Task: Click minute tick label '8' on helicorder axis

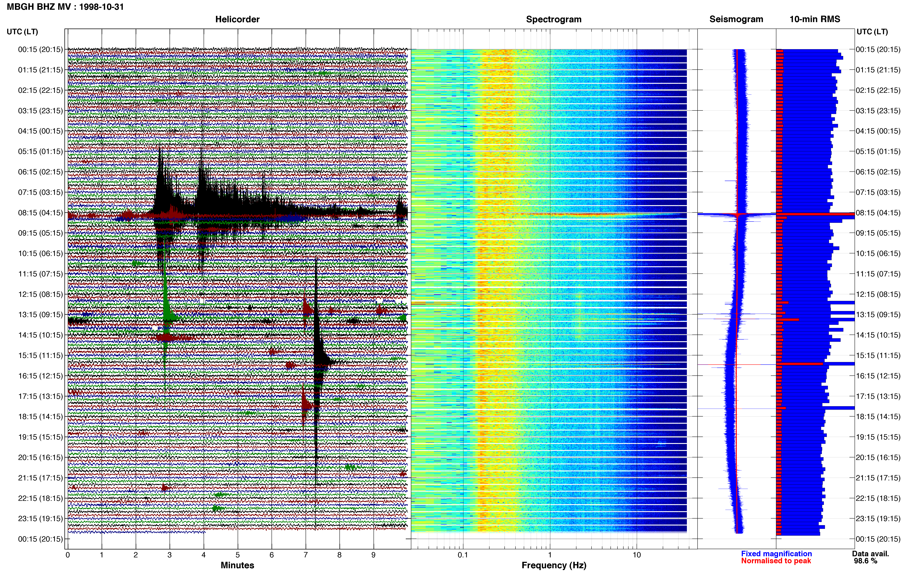Action: 339,555
